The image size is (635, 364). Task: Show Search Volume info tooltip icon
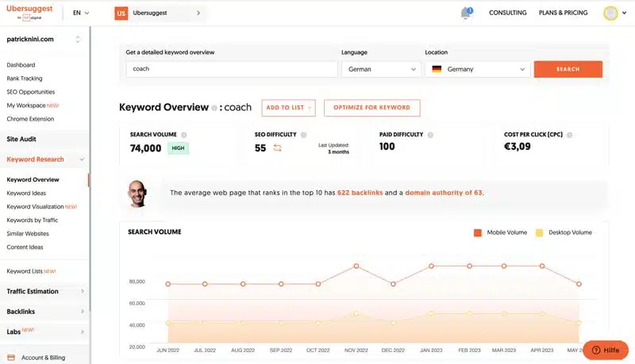[x=184, y=135]
